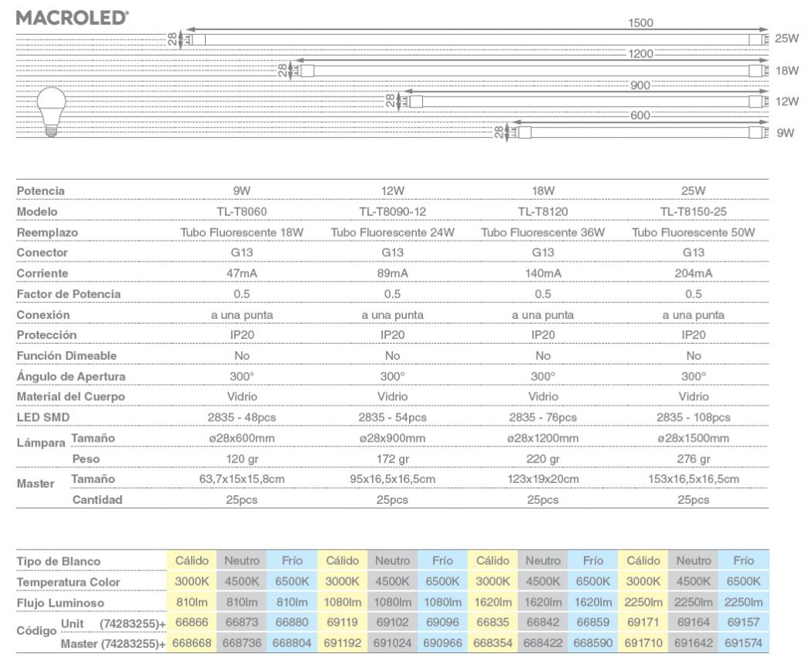Click unit code 66880

pos(292,622)
